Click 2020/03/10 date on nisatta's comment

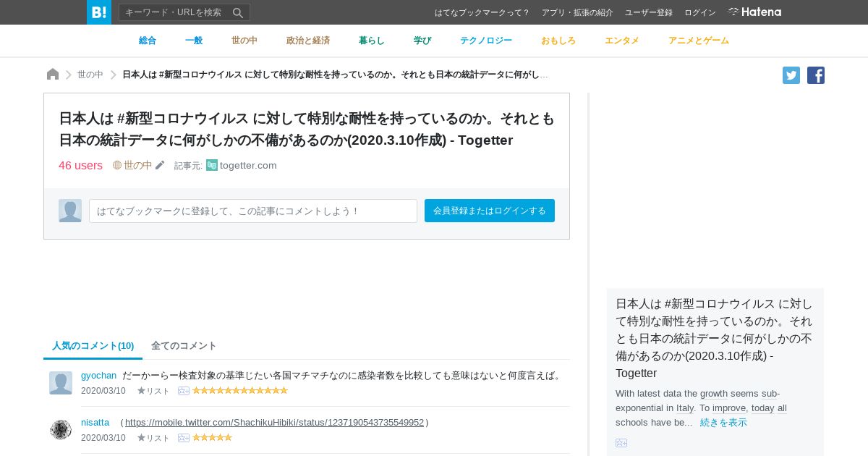[x=103, y=438]
